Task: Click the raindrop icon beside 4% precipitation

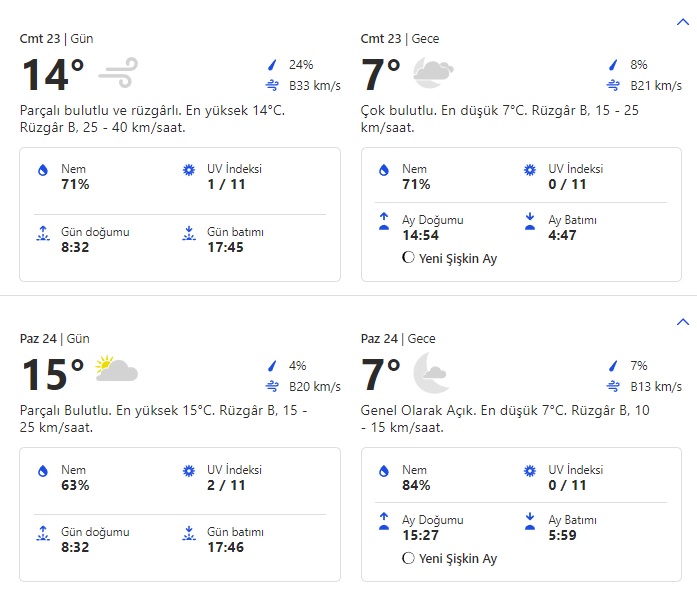Action: pyautogui.click(x=272, y=366)
